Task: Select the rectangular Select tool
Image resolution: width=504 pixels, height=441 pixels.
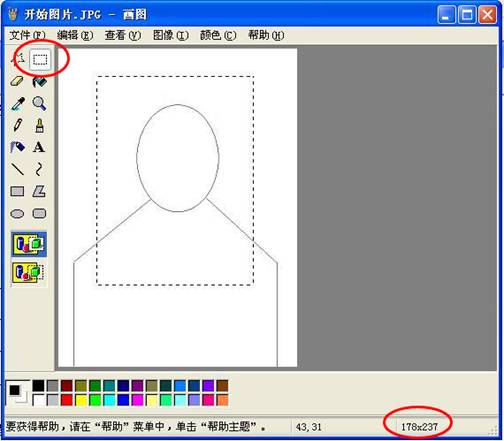Action: pyautogui.click(x=40, y=59)
